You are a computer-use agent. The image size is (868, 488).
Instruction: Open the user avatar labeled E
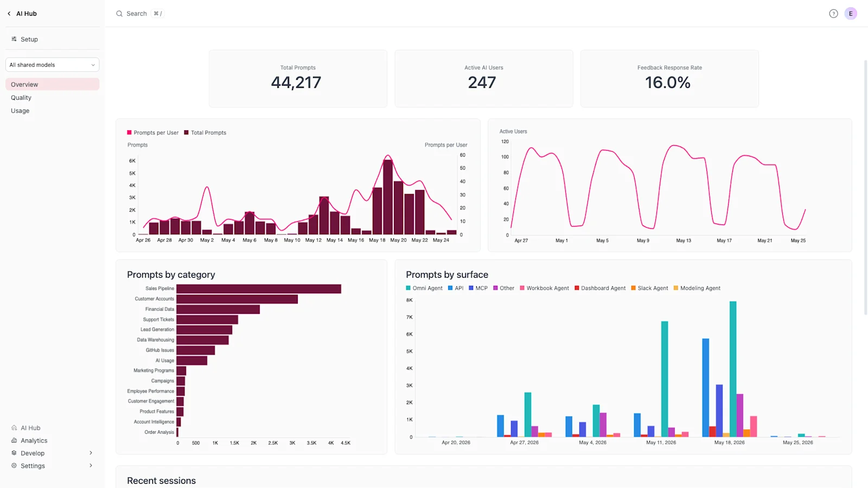click(851, 14)
